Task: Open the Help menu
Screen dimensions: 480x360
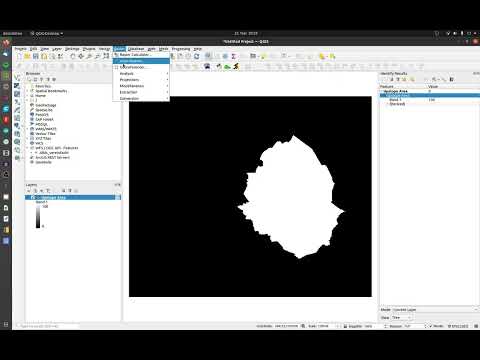Action: click(x=198, y=49)
